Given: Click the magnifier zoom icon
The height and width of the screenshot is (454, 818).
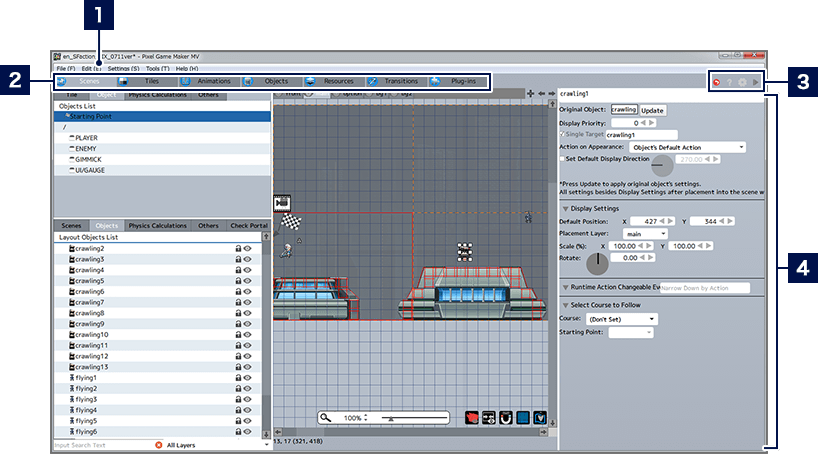Looking at the screenshot, I should 325,417.
